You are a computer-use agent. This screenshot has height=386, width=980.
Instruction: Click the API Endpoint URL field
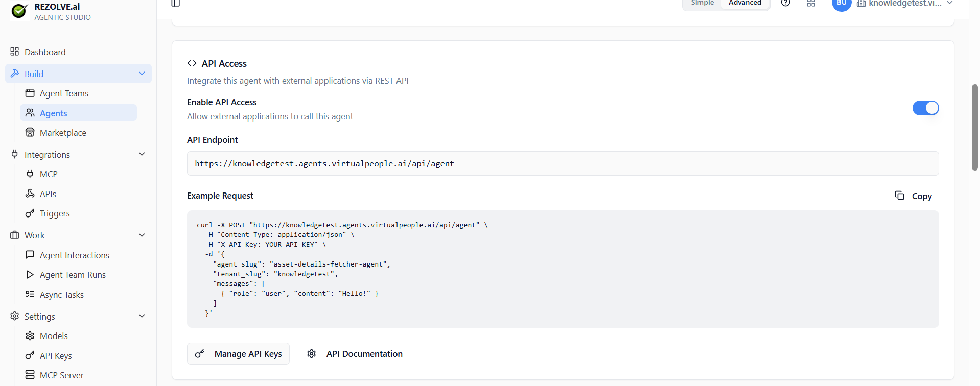click(563, 163)
